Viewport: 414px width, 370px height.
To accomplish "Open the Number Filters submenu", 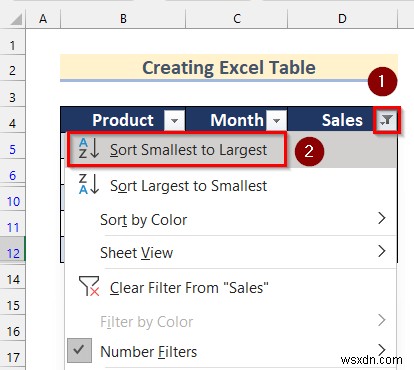I will point(231,352).
